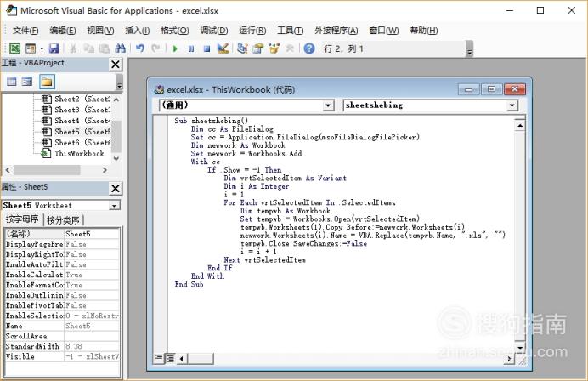Open the 帮助(H) menu
This screenshot has width=588, height=381.
[424, 31]
